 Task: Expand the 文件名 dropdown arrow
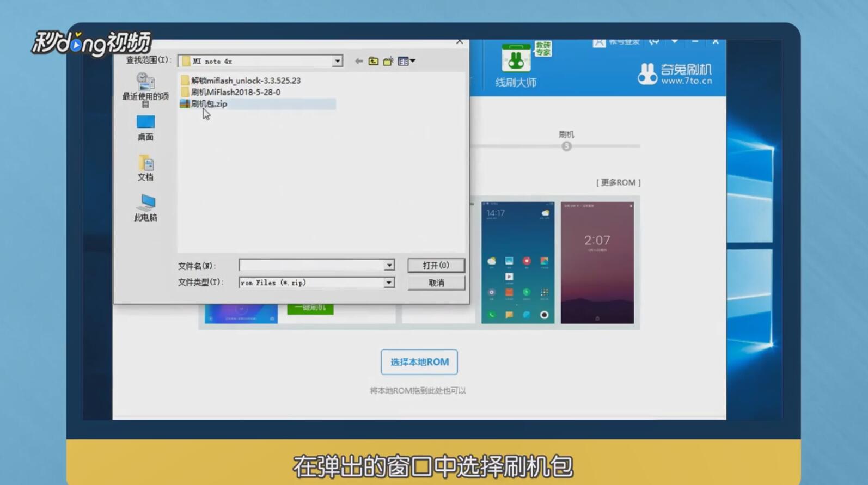389,265
